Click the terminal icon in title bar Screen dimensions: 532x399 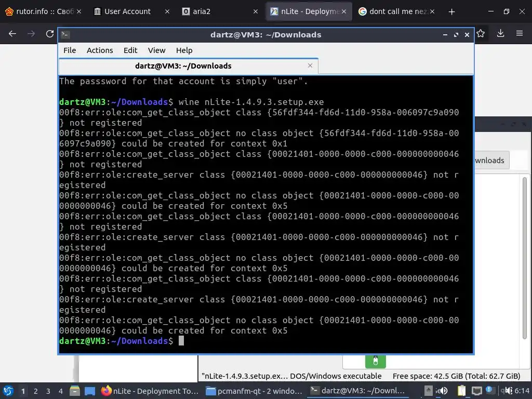click(65, 35)
